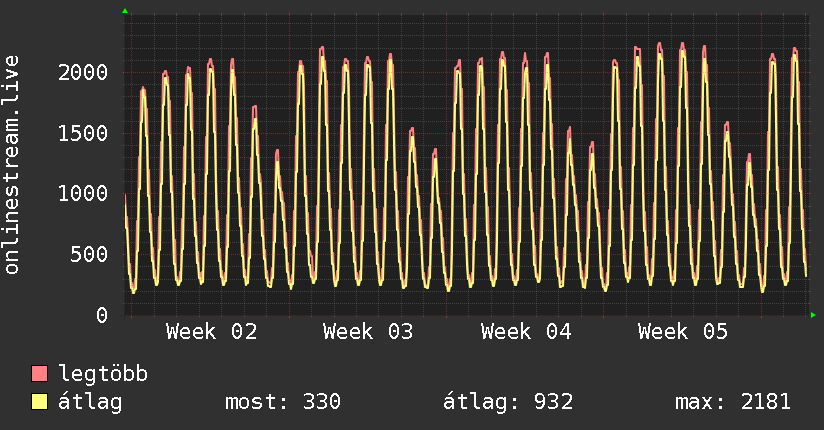This screenshot has height=430, width=824.
Task: Click the "max: 2181" statistic
Action: [733, 402]
